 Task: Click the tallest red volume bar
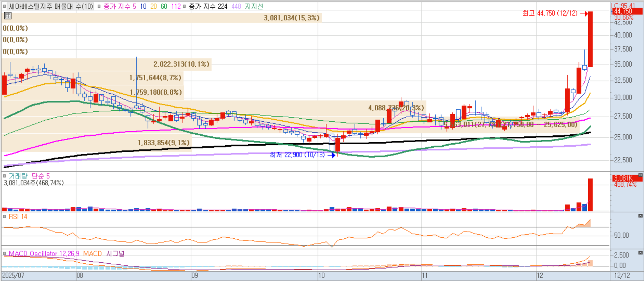click(590, 195)
